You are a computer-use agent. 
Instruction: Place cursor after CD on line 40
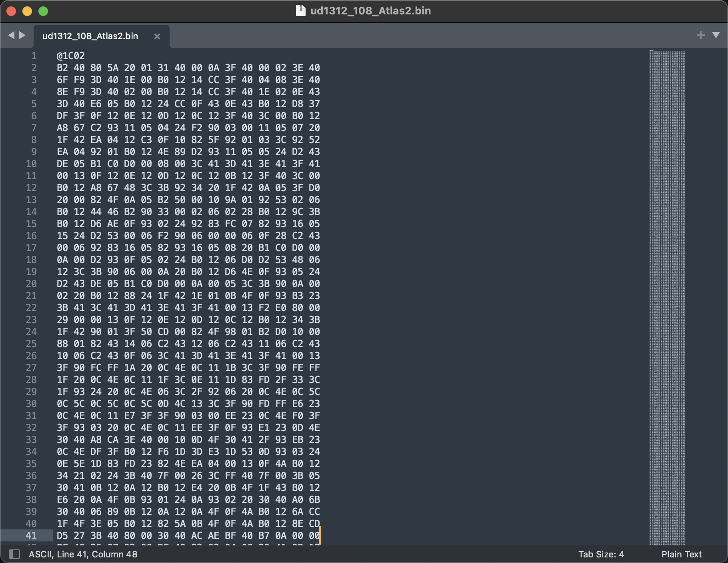pyautogui.click(x=320, y=524)
